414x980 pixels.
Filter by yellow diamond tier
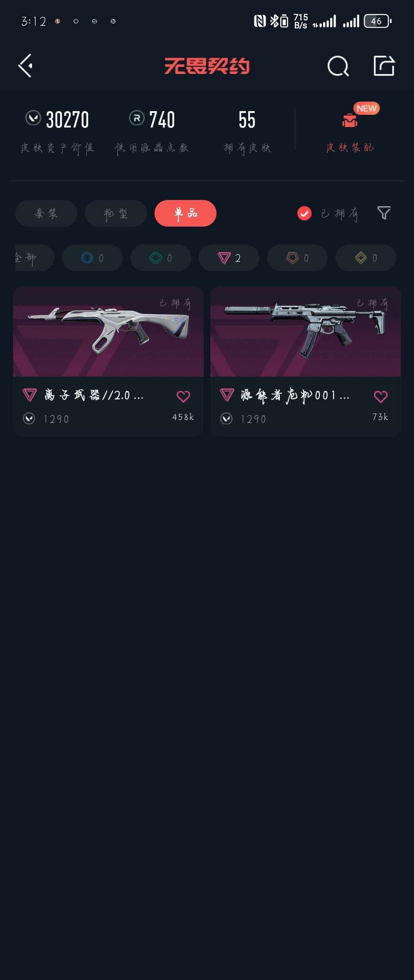click(366, 258)
